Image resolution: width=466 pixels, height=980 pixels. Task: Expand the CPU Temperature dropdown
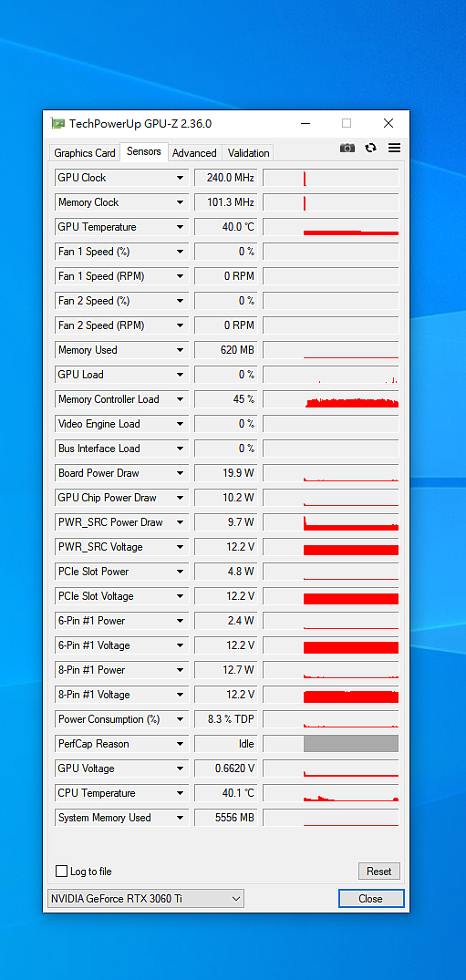coord(181,792)
